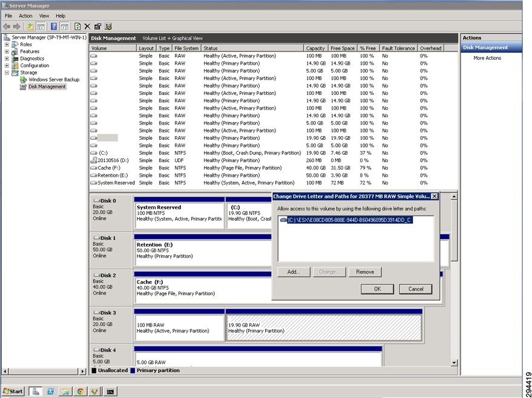Collapse the Storage node
Screen dimensions: 532x398
tap(7, 73)
